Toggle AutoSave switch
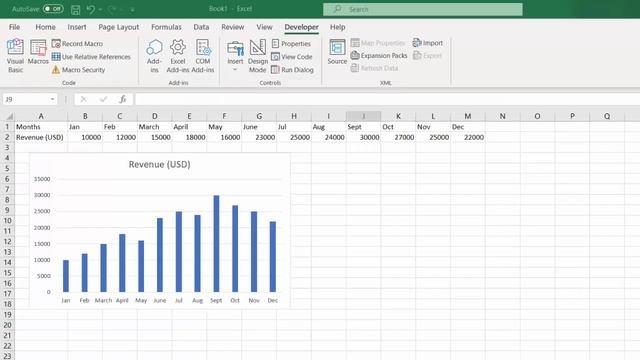Image resolution: width=640 pixels, height=360 pixels. pos(53,9)
